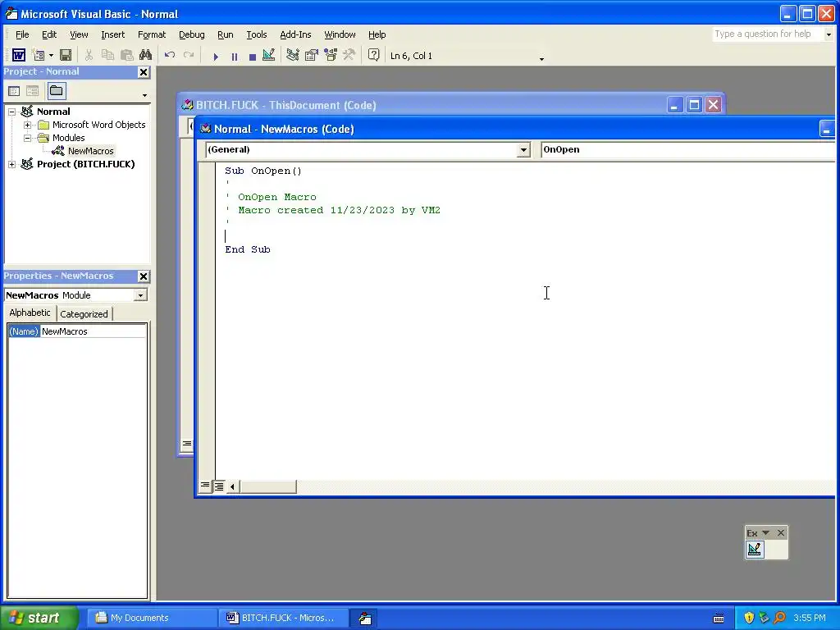The height and width of the screenshot is (630, 840).
Task: Select Full Module View button
Action: tap(219, 486)
